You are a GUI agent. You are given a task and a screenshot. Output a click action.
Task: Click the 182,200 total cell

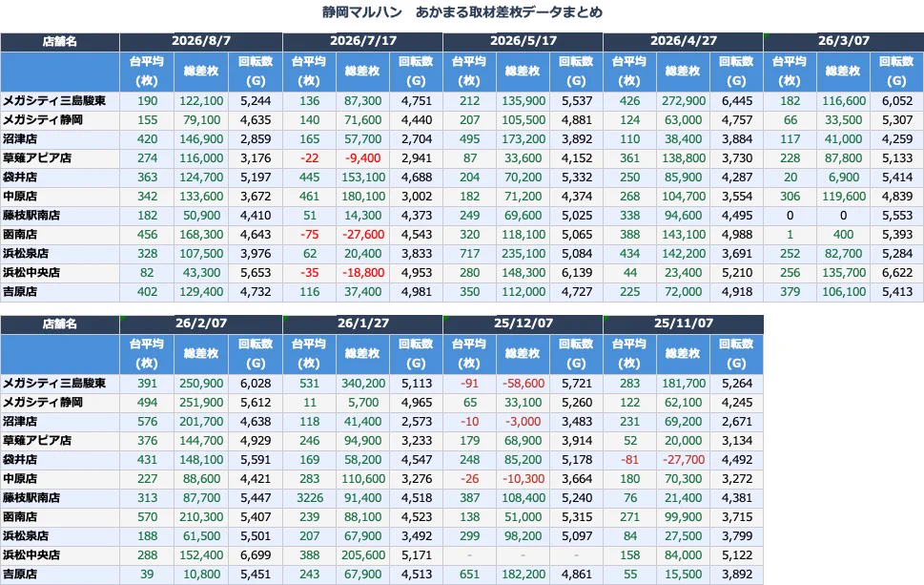[524, 575]
